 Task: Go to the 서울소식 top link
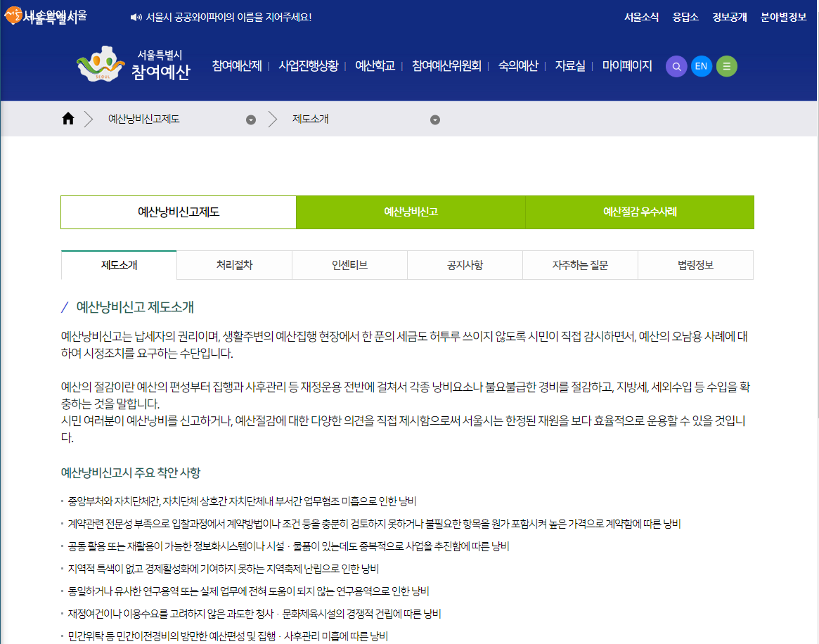(x=641, y=18)
